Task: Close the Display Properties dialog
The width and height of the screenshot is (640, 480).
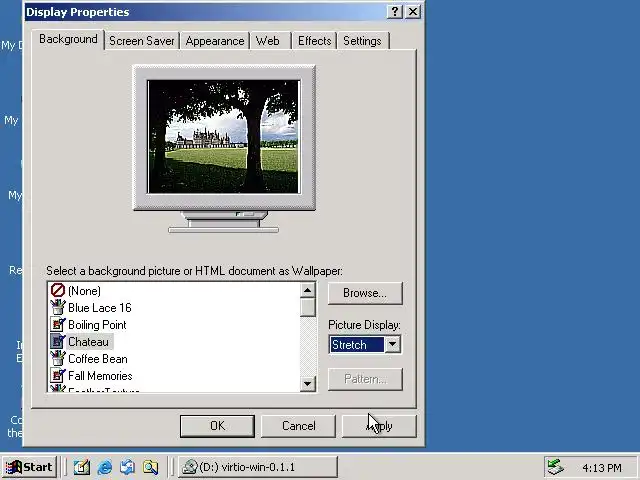Action: 413,11
